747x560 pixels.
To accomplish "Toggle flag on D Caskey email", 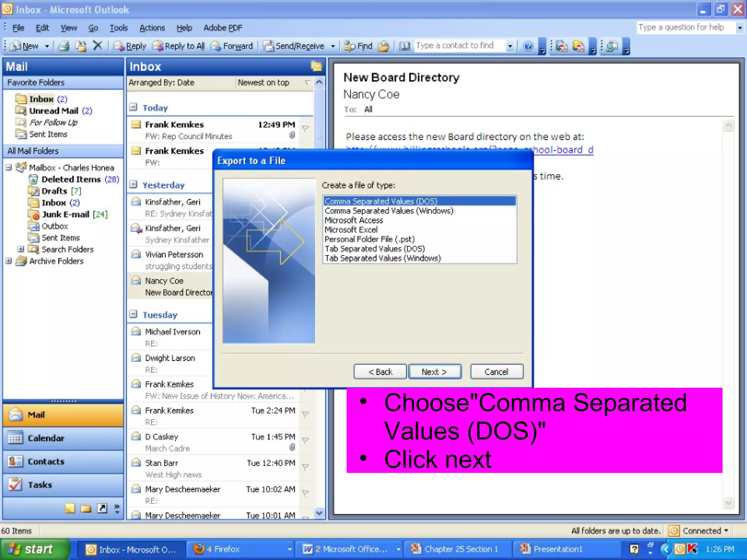I will pos(306,440).
